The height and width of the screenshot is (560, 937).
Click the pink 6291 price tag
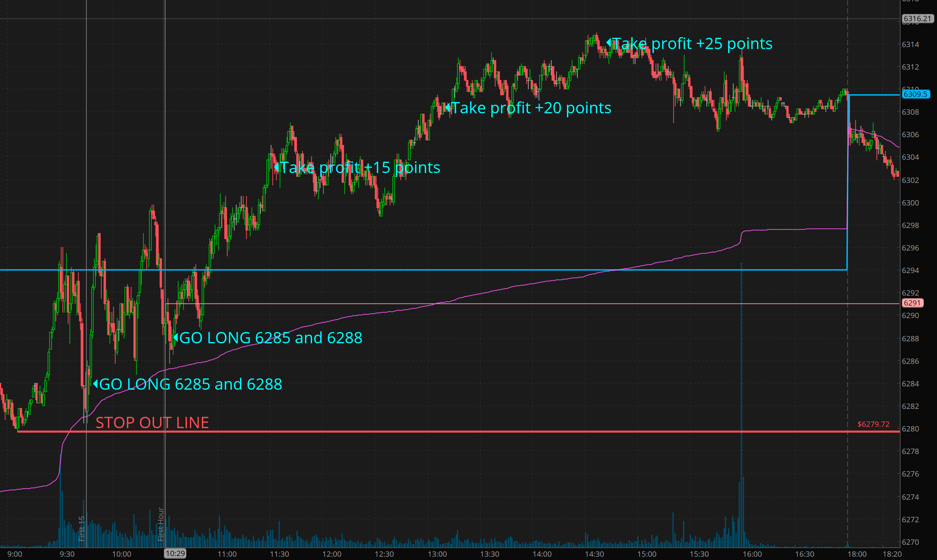coord(912,303)
